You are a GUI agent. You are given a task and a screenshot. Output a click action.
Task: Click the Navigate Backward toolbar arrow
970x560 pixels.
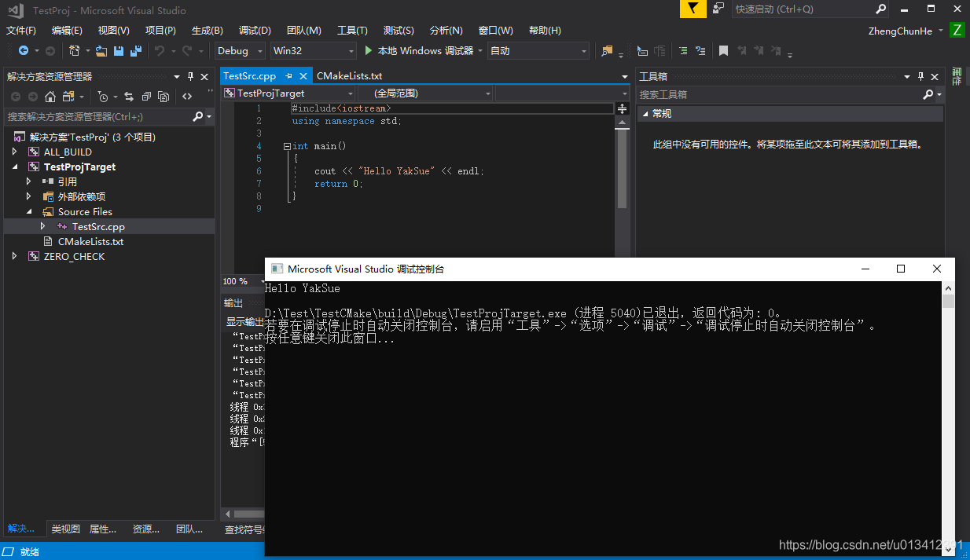(24, 50)
